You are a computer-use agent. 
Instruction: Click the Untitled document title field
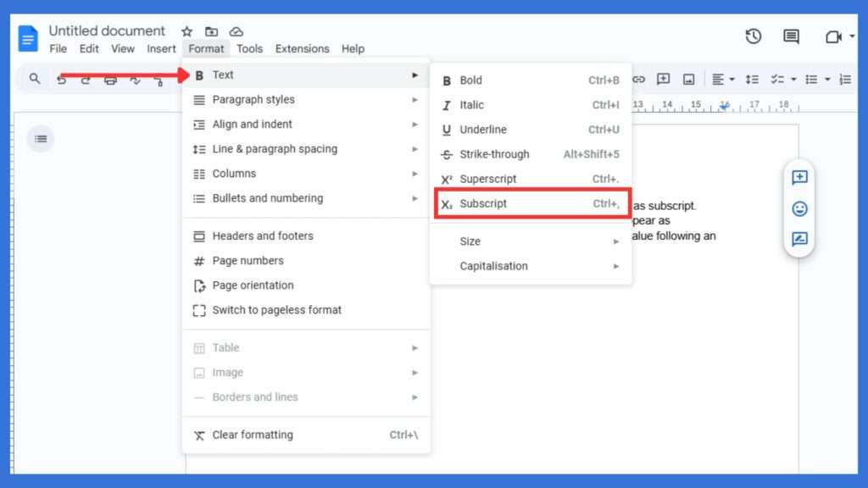point(107,31)
